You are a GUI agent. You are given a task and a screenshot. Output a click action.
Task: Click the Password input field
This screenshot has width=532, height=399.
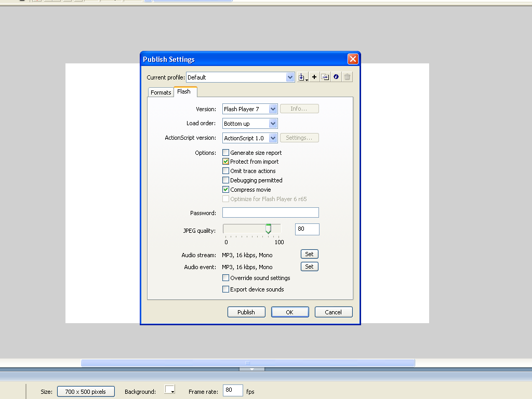(270, 212)
